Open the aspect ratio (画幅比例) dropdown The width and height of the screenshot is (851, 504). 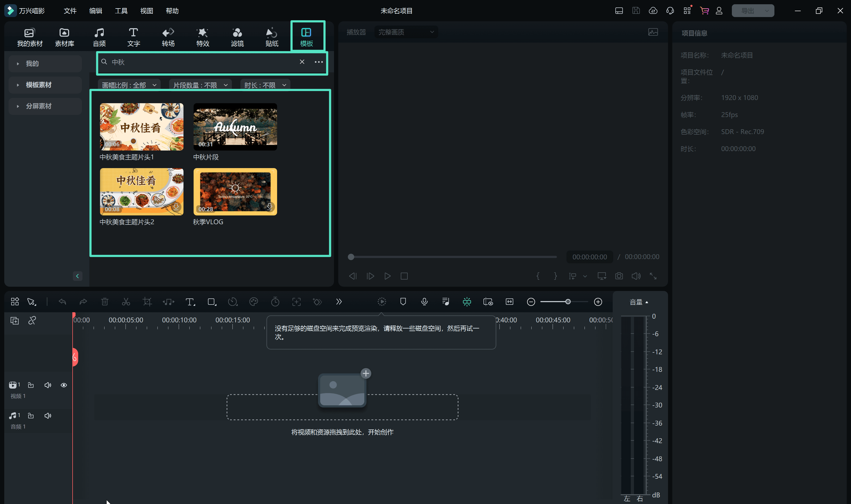point(129,85)
